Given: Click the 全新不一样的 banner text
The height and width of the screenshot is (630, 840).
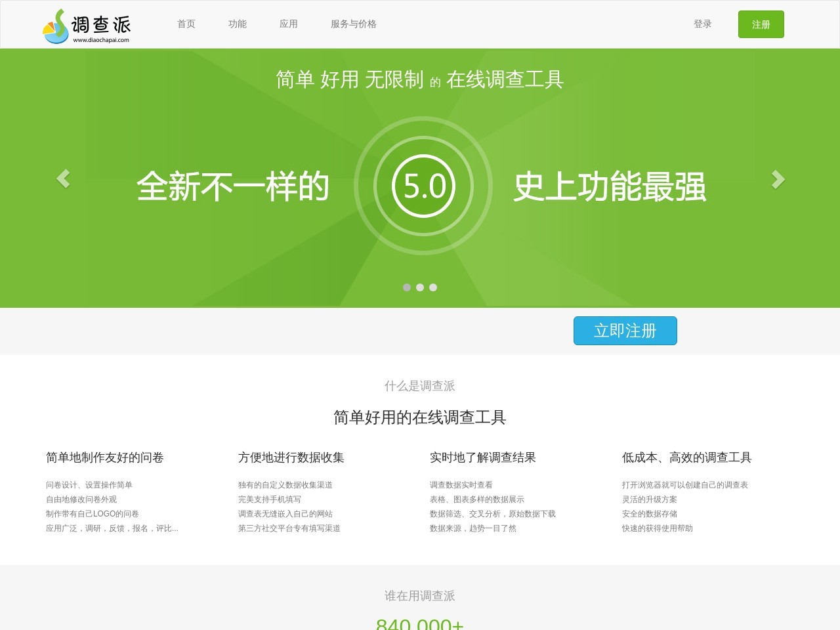Looking at the screenshot, I should [x=233, y=187].
